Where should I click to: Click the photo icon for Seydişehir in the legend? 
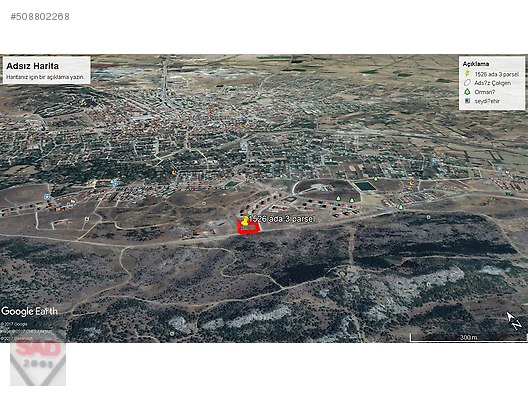pyautogui.click(x=467, y=101)
